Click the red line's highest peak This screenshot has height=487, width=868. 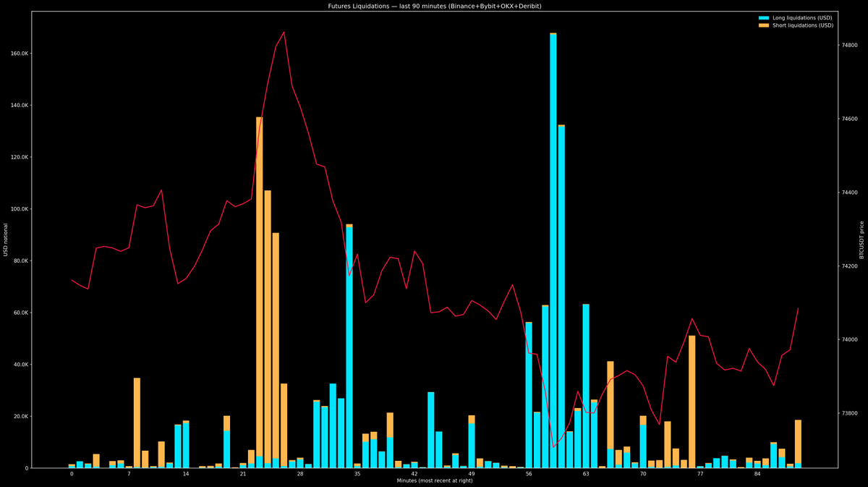pos(282,33)
